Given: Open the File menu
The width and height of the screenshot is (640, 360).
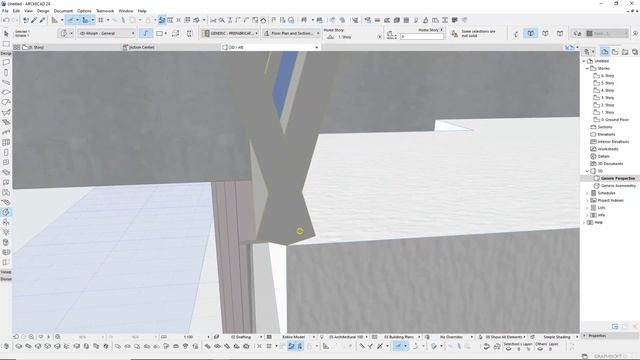Looking at the screenshot, I should pos(5,11).
